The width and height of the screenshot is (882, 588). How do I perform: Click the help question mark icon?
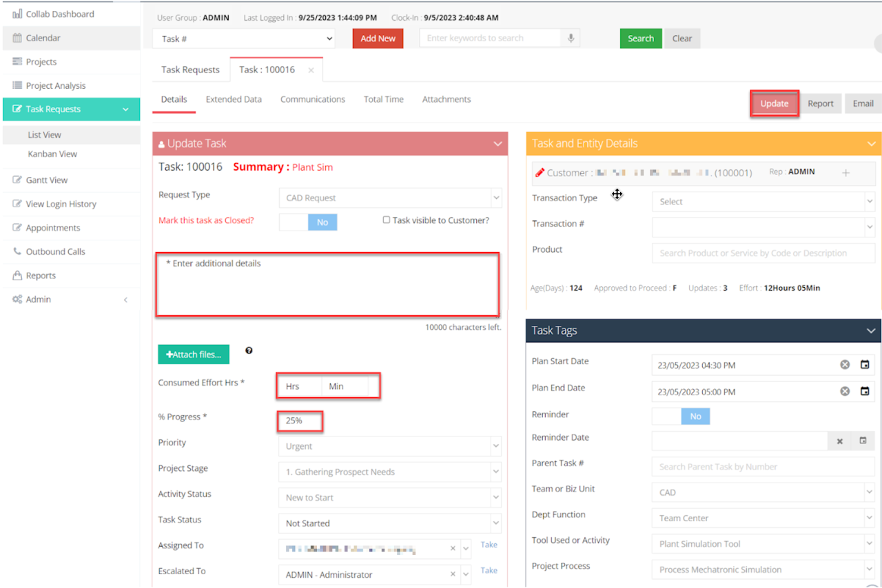249,351
